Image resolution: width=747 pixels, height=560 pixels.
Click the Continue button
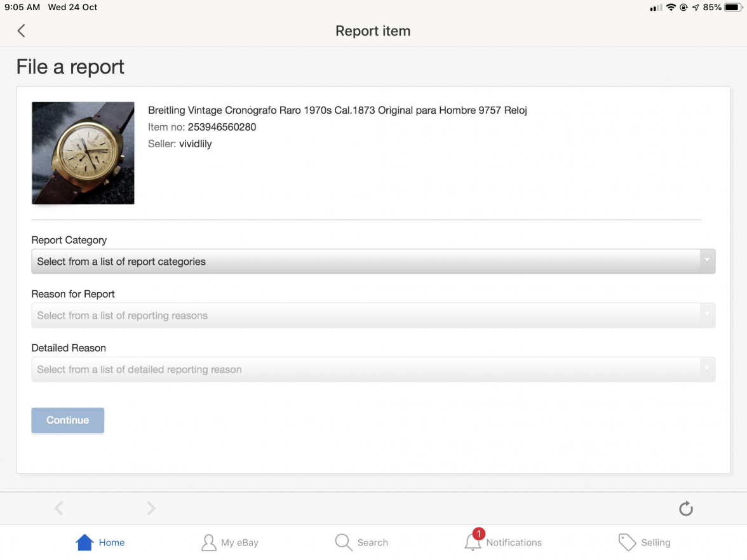coord(67,420)
